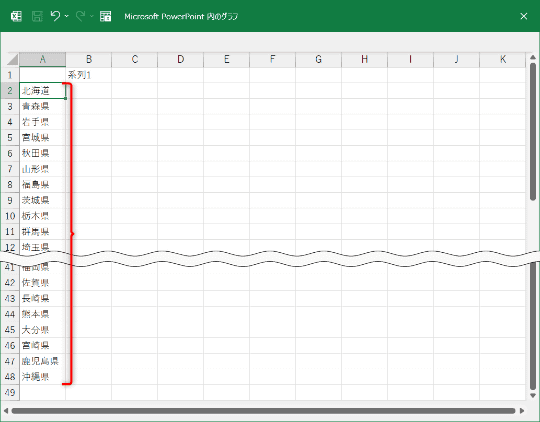Click the horizontal scrollbar thumb
540x422 pixels.
tap(263, 411)
